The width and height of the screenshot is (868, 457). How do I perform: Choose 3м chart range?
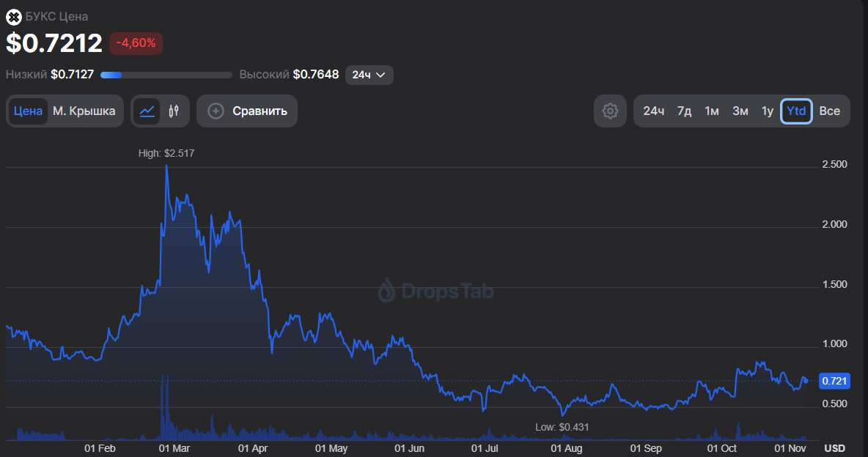[x=740, y=111]
